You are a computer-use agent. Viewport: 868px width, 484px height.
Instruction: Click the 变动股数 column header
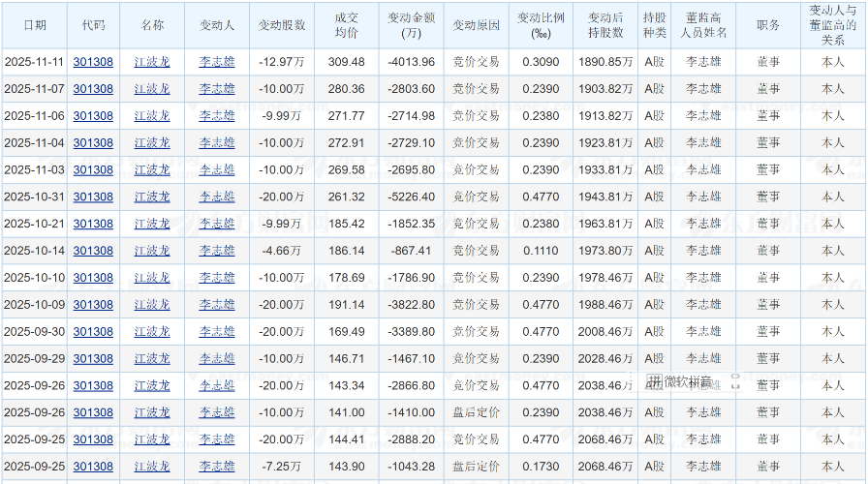282,25
